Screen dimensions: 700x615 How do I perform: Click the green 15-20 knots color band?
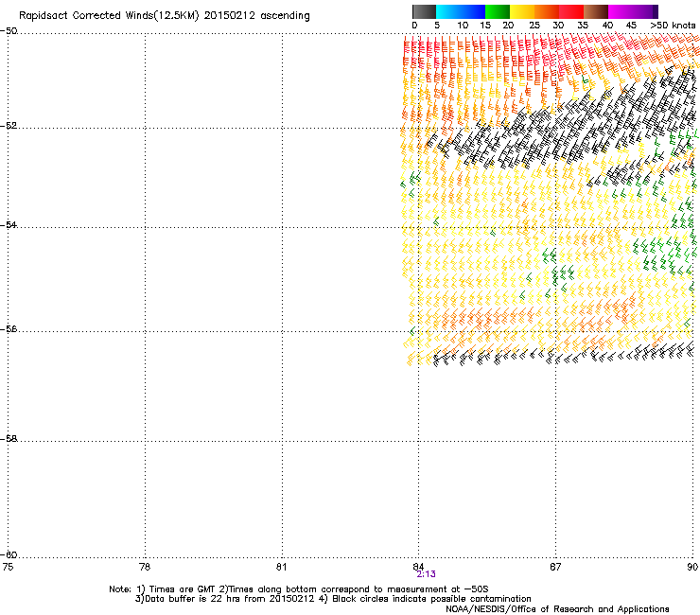(x=498, y=11)
